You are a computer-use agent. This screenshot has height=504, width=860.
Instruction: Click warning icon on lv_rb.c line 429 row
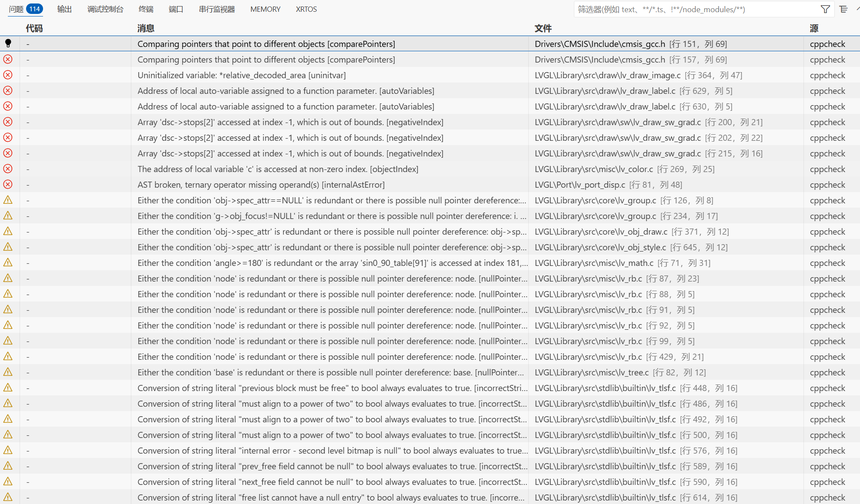(8, 356)
